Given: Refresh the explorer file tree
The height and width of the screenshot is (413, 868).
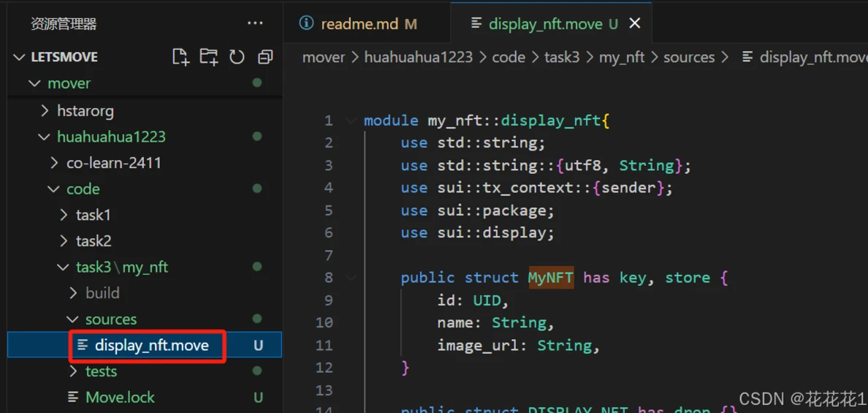Looking at the screenshot, I should click(237, 57).
